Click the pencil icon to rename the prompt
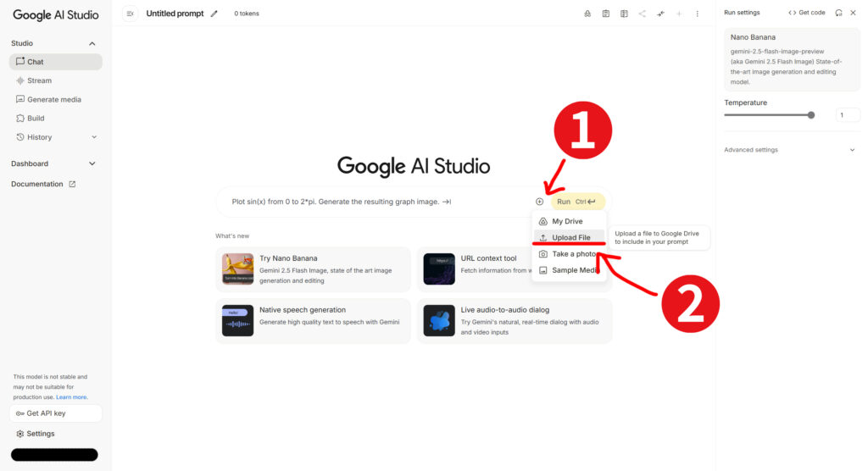The image size is (868, 471). [214, 14]
